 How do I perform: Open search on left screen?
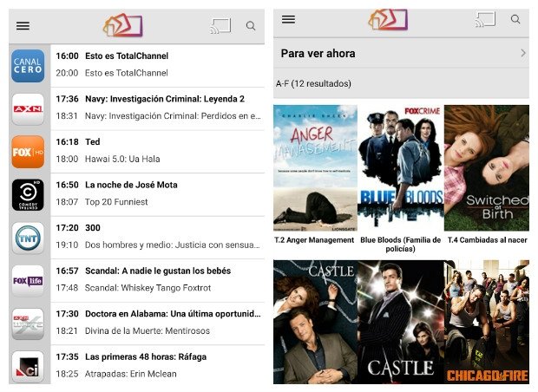[251, 26]
